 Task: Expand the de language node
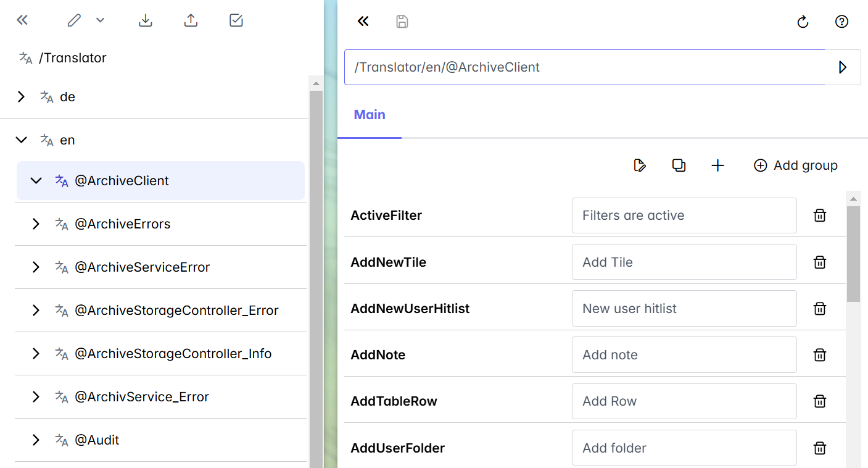[22, 97]
